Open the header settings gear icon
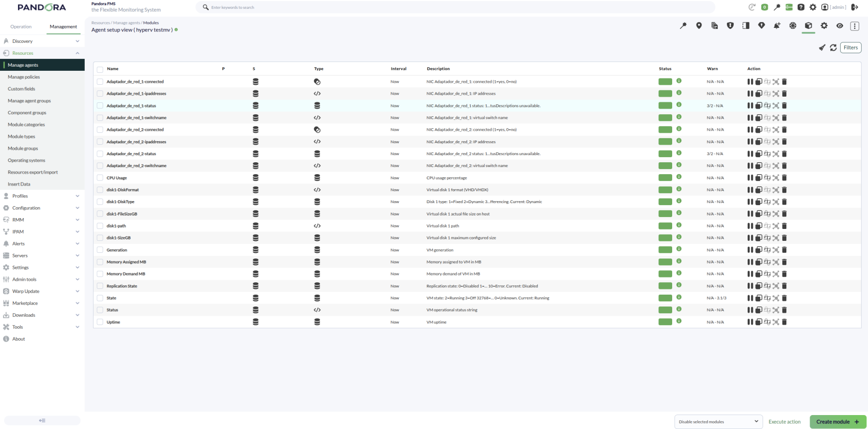 click(813, 7)
